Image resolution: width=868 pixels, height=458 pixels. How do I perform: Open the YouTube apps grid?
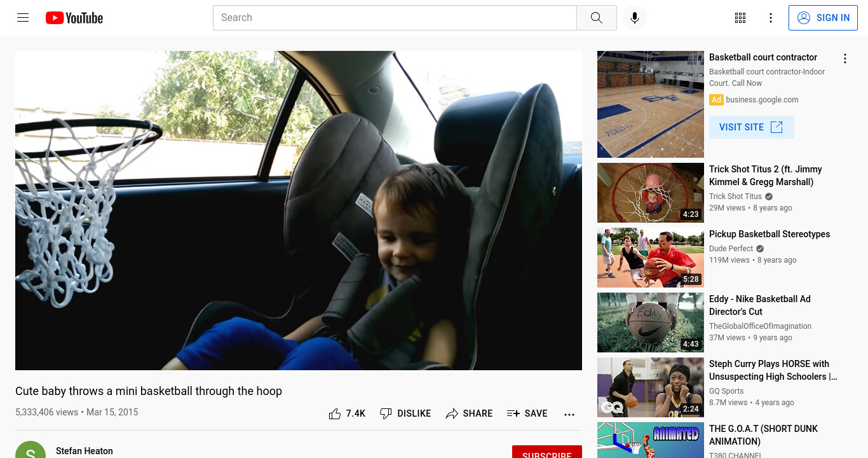pyautogui.click(x=740, y=18)
